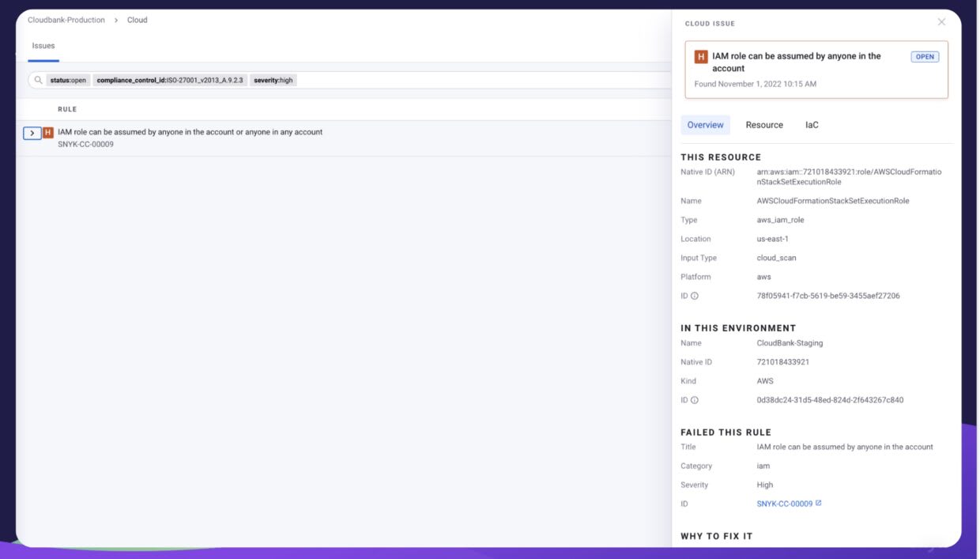This screenshot has height=559, width=980.
Task: Click the RULE column header
Action: 67,109
